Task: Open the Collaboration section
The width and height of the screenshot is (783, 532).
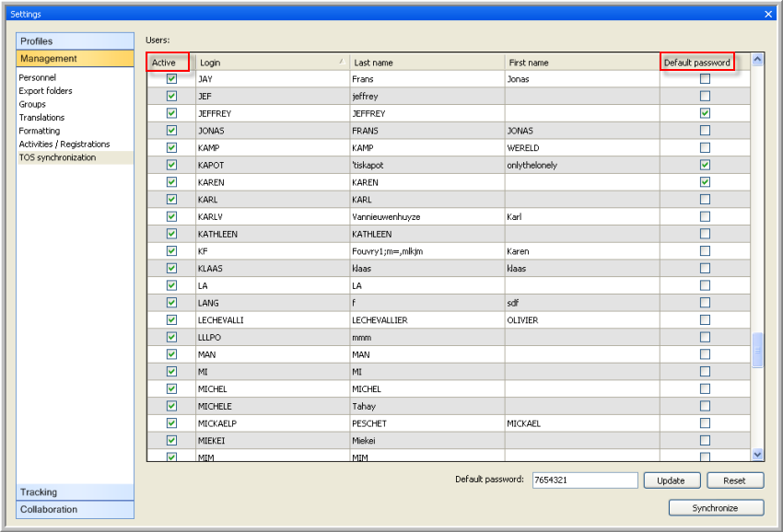Action: coord(75,509)
